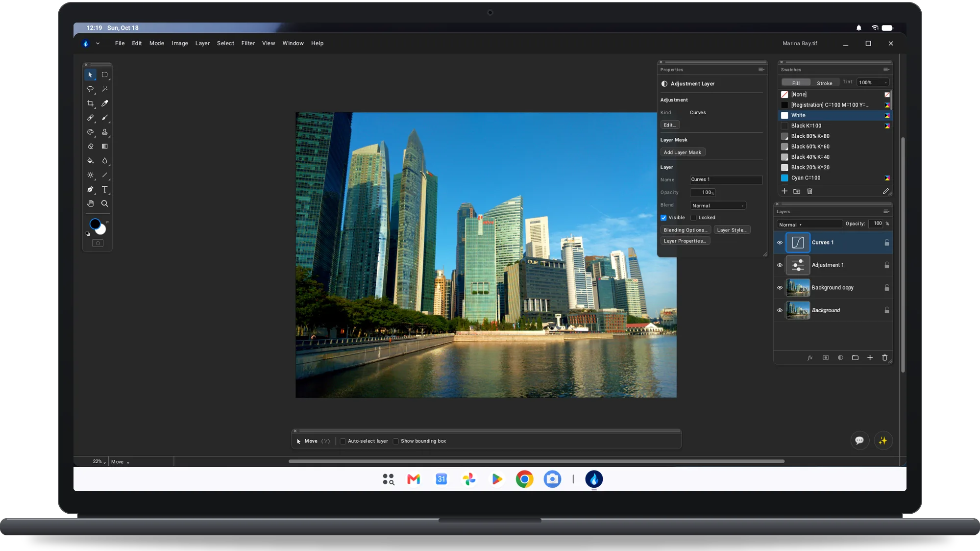Screen dimensions: 980x551
Task: Open the Image menu
Action: coord(180,43)
